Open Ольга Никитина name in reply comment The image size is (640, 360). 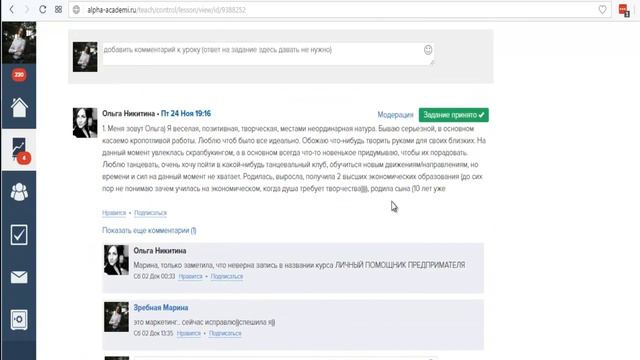160,251
